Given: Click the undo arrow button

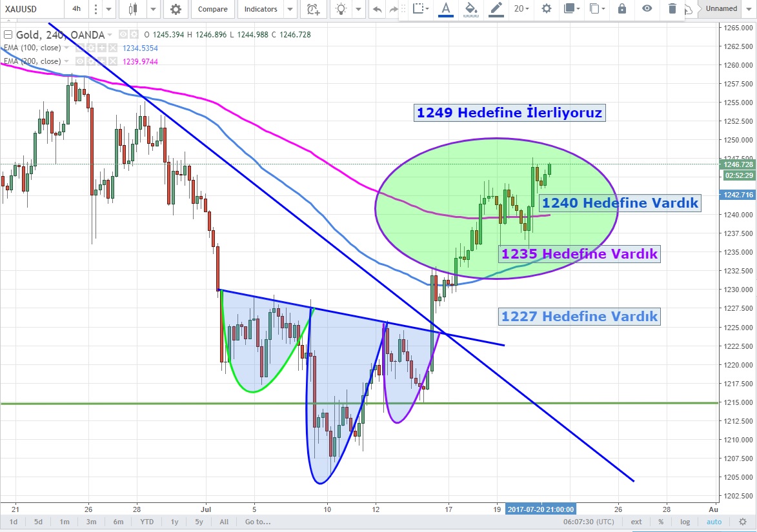Looking at the screenshot, I should pyautogui.click(x=377, y=9).
